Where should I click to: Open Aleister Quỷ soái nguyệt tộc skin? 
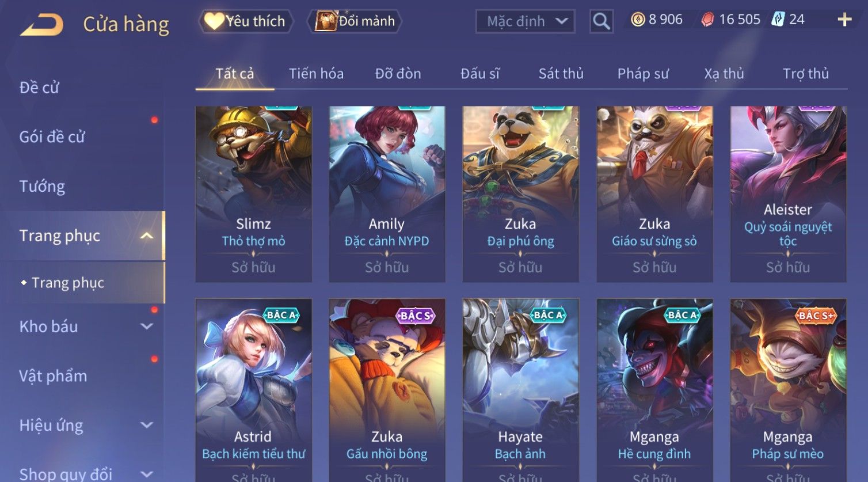tap(788, 194)
